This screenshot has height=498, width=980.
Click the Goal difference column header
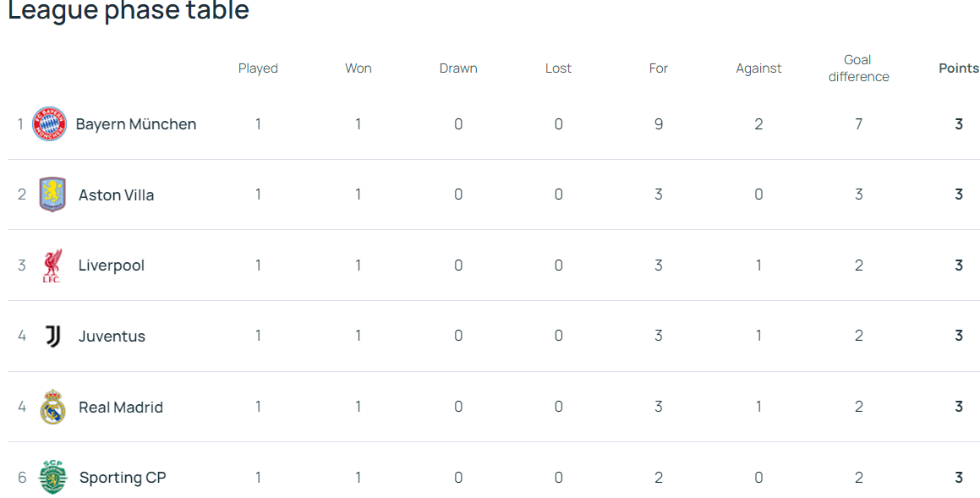(858, 68)
